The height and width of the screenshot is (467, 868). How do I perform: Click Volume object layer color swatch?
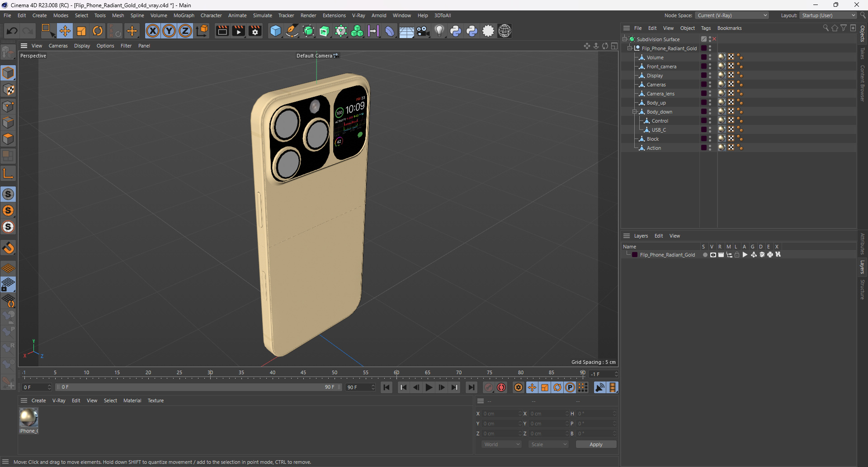point(704,57)
